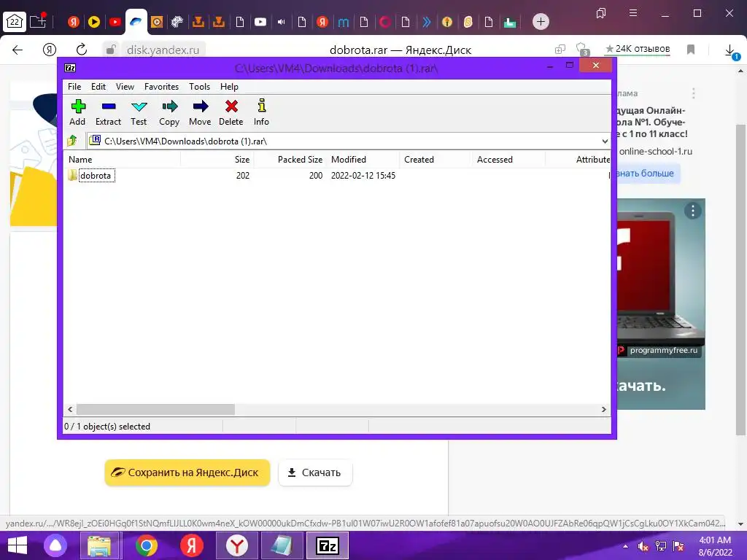Open the View menu
This screenshot has height=560, width=747.
click(125, 87)
